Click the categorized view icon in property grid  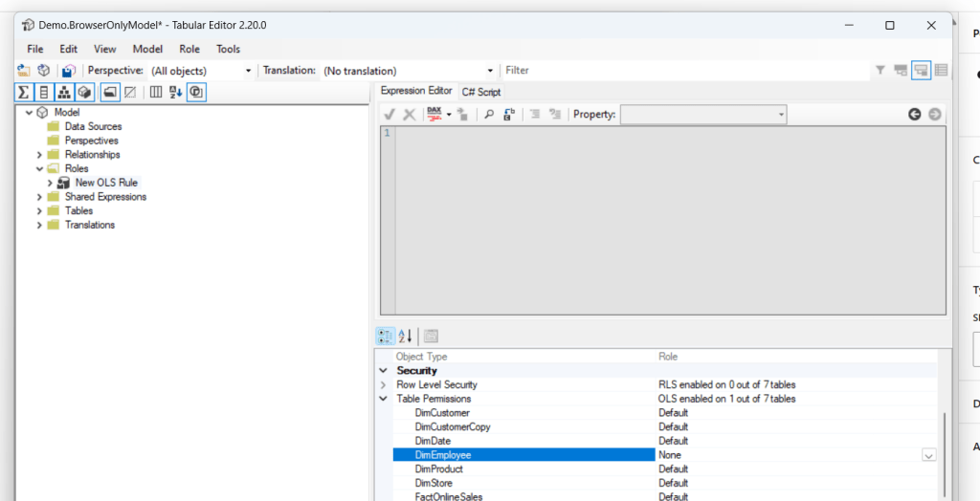[x=385, y=336]
